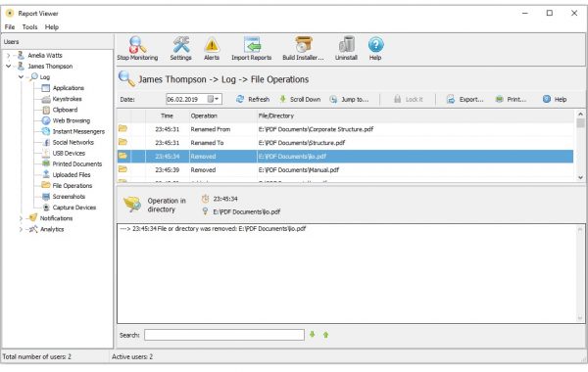
Task: Collapse James Thompson user node
Action: (8, 67)
